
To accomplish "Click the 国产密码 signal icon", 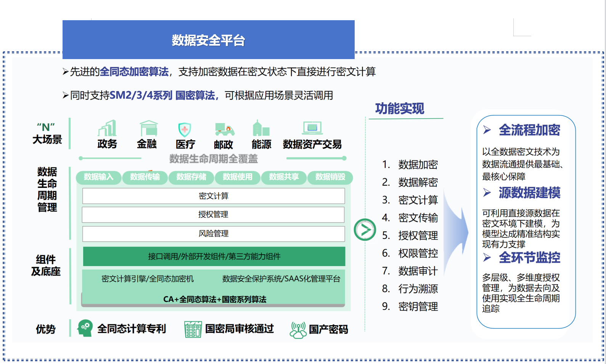I will click(x=298, y=330).
